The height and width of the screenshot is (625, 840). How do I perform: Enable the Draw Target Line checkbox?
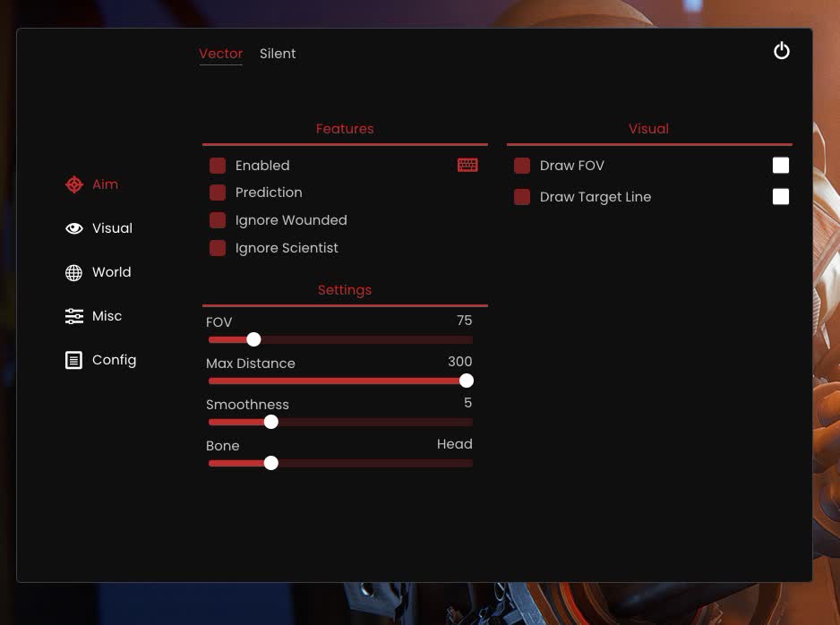click(522, 197)
